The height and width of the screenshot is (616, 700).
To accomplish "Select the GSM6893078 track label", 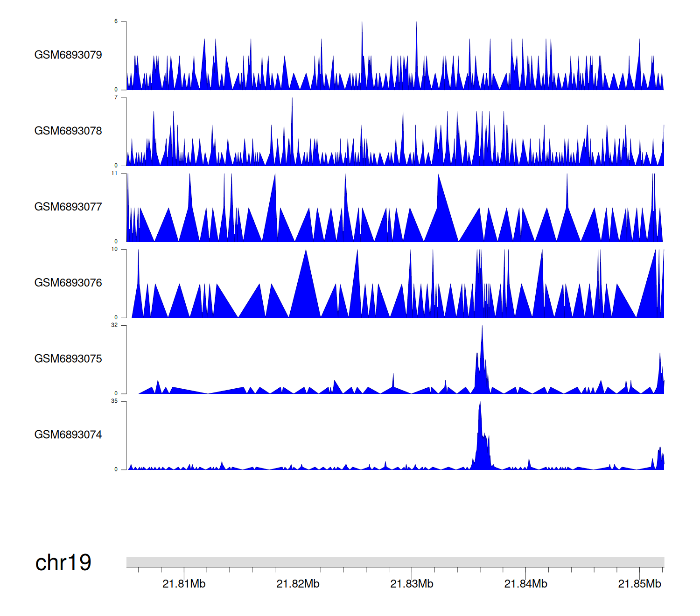I will [68, 131].
